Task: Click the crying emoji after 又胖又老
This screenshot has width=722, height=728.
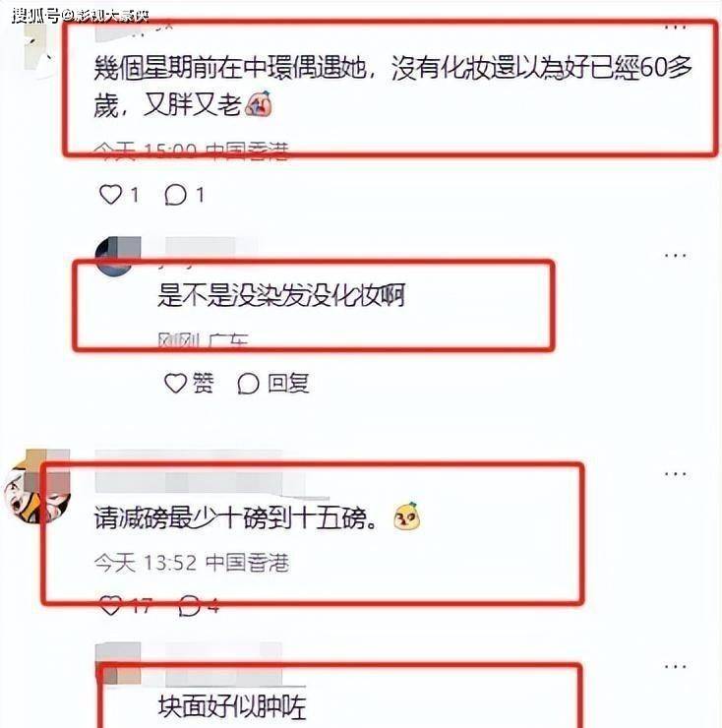Action: 259,103
